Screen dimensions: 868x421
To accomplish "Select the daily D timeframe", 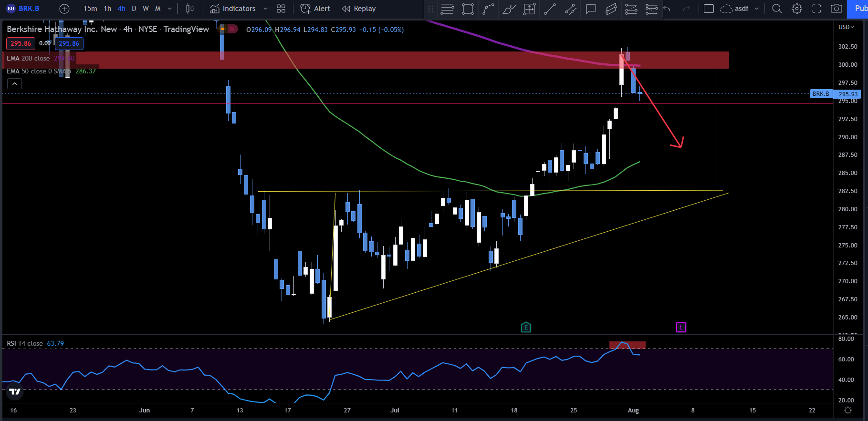I will 134,9.
